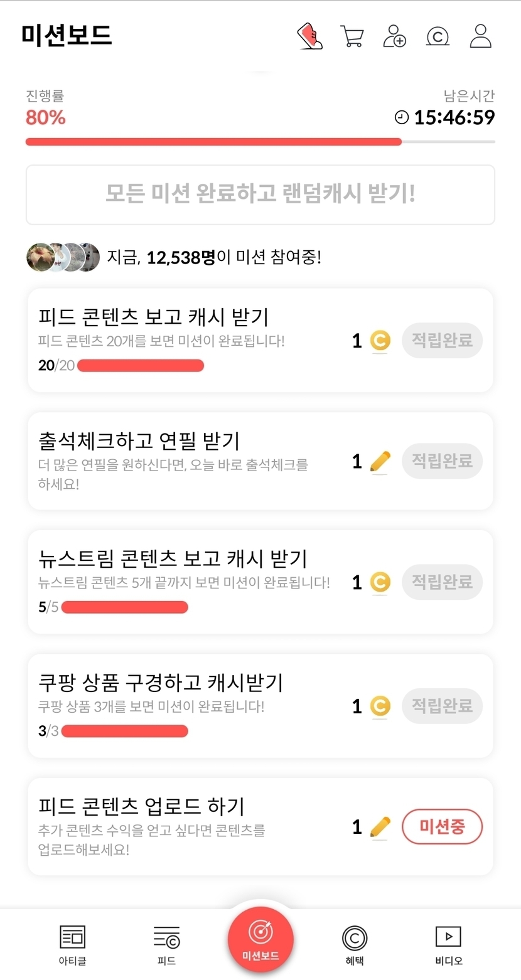Open the shopping cart
This screenshot has width=521, height=980.
(352, 36)
